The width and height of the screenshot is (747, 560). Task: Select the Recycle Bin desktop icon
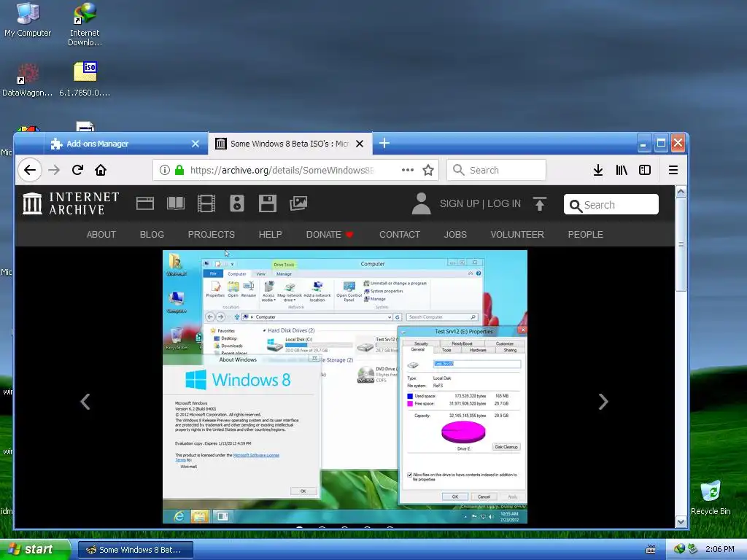point(711,498)
